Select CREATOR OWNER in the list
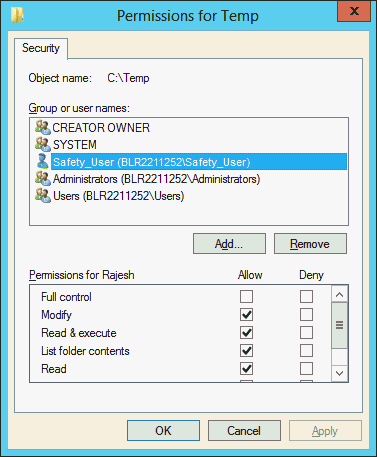This screenshot has width=377, height=457. (101, 128)
